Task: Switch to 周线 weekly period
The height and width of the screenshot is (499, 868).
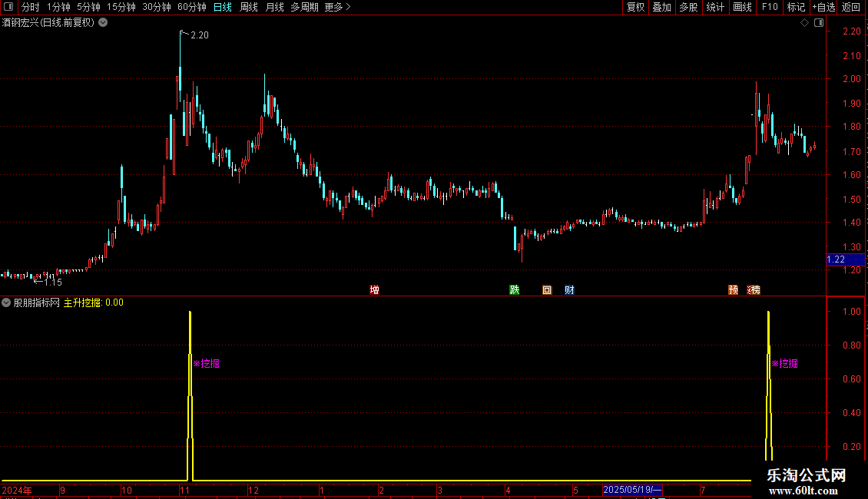Action: tap(249, 7)
